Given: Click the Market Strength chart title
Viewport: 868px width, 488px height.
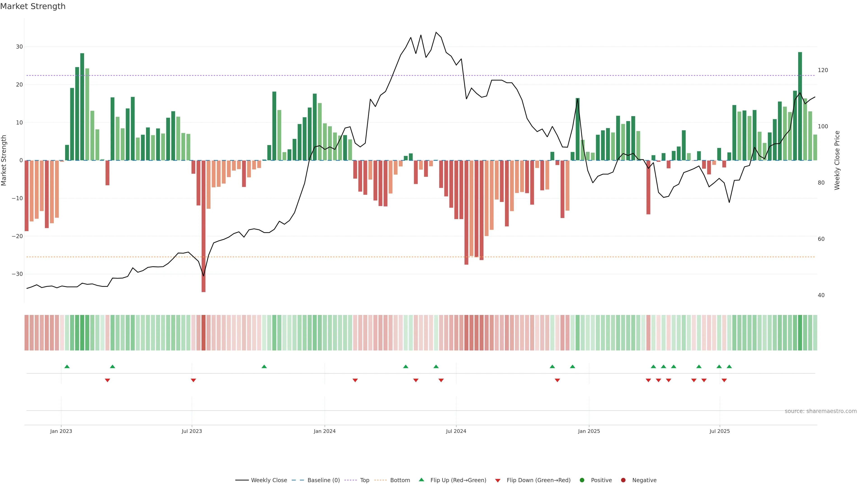Looking at the screenshot, I should pyautogui.click(x=33, y=6).
